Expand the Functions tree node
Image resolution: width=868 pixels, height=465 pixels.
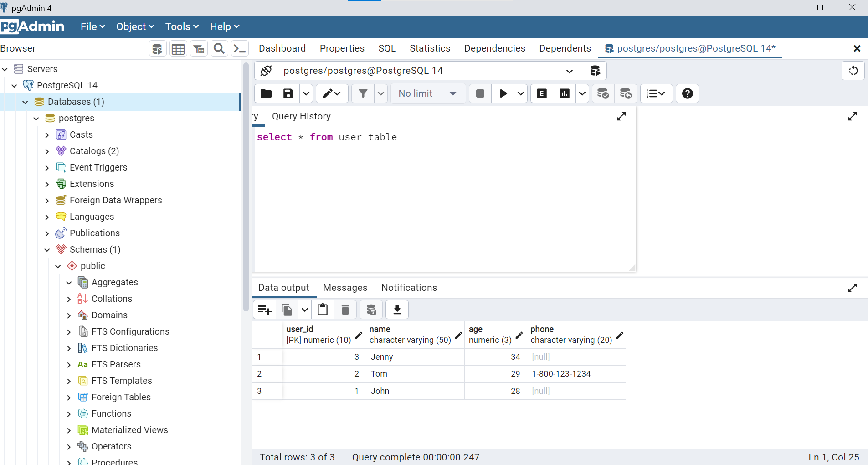point(69,413)
